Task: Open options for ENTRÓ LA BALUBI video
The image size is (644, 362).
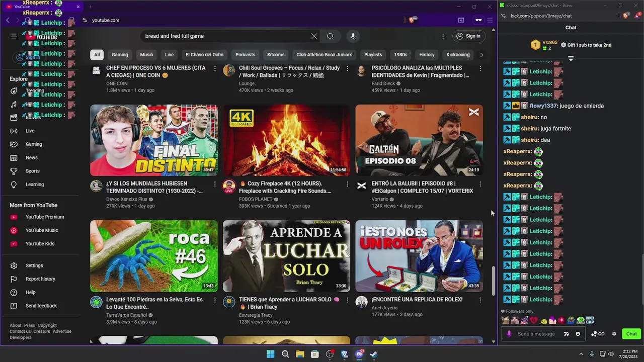Action: pyautogui.click(x=480, y=184)
